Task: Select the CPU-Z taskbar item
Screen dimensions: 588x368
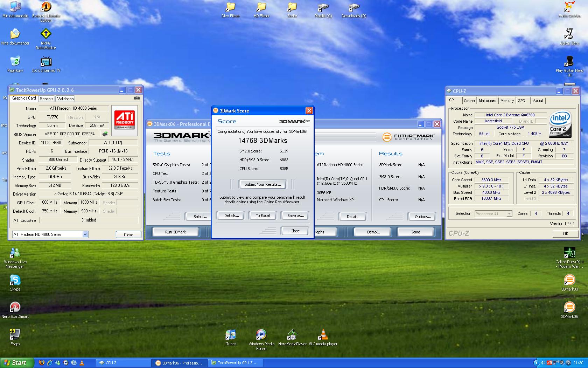Action: click(x=122, y=363)
